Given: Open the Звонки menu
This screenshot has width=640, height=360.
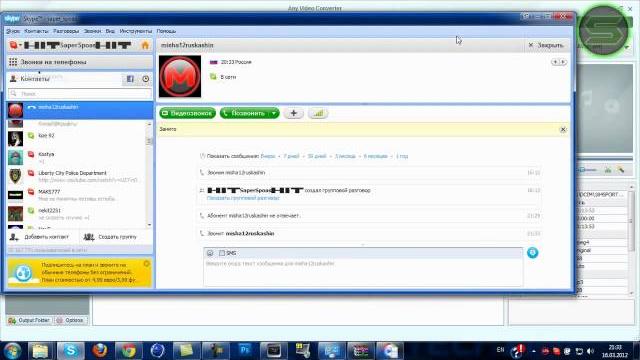Looking at the screenshot, I should click(x=92, y=31).
